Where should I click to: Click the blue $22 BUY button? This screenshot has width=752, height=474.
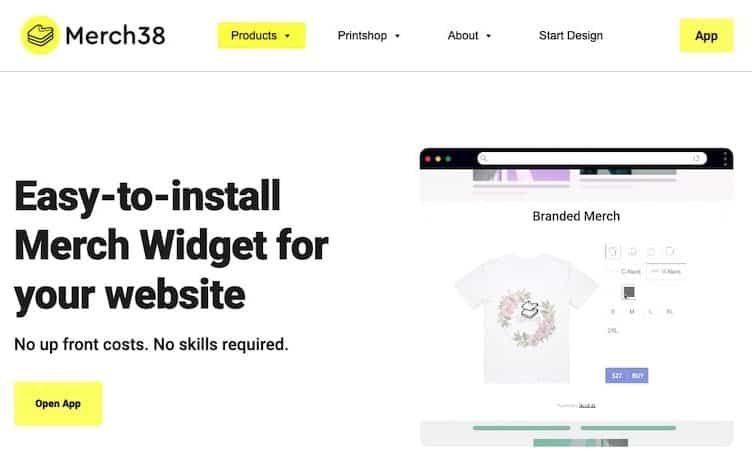click(627, 375)
